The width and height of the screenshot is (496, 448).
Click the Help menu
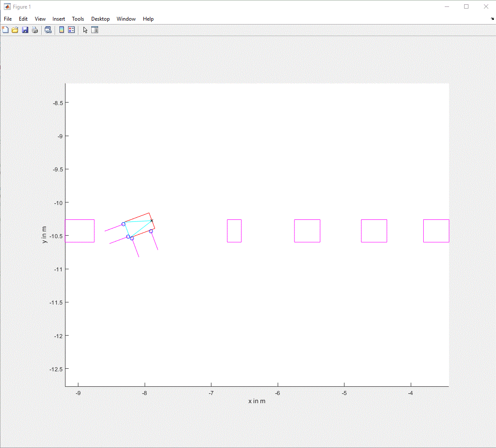(148, 19)
